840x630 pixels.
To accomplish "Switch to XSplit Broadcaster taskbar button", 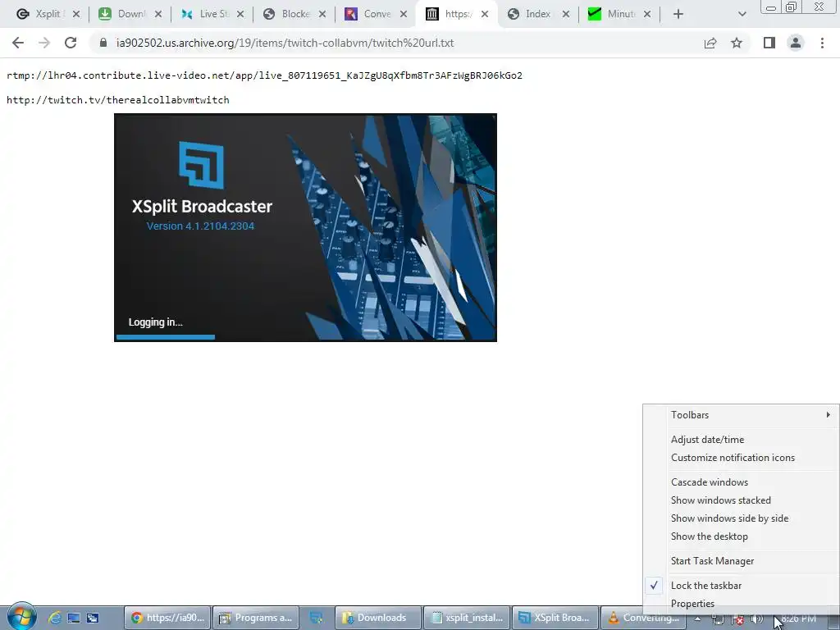I will [555, 618].
